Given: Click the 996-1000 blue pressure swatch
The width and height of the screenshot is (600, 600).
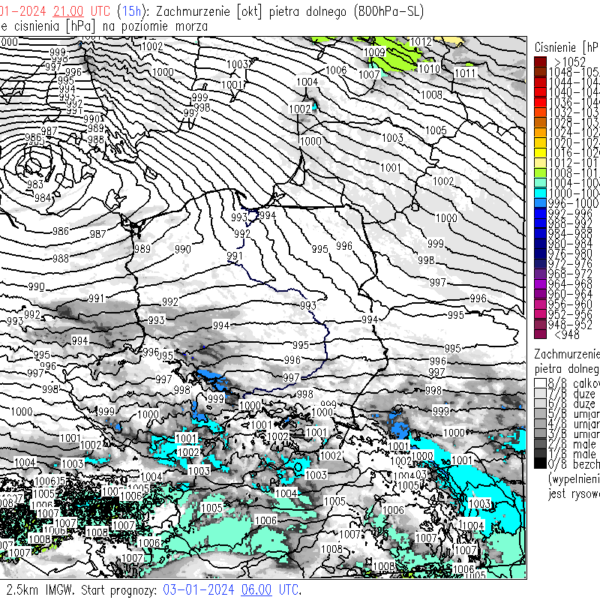Looking at the screenshot, I should click(x=540, y=202).
